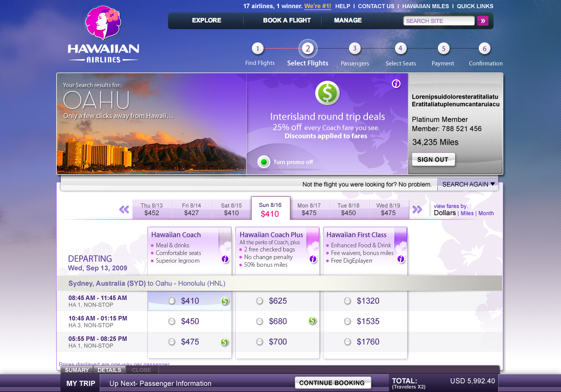Select $1320 First Class fare radio
The image size is (561, 392).
click(x=347, y=301)
